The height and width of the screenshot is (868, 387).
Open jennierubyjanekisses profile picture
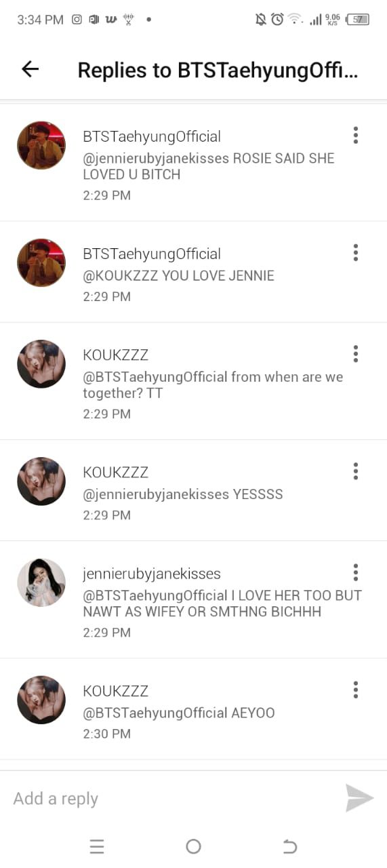41,583
